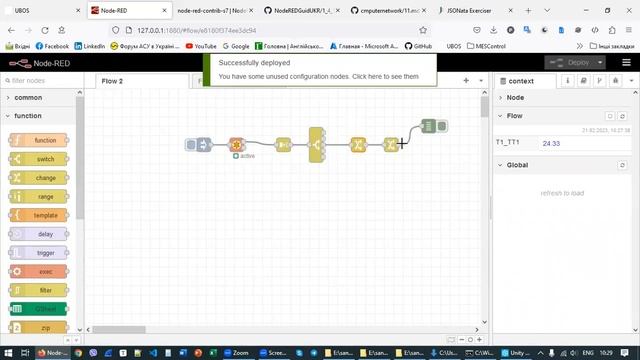
Task: Pick the template node from palette
Action: tap(39, 215)
